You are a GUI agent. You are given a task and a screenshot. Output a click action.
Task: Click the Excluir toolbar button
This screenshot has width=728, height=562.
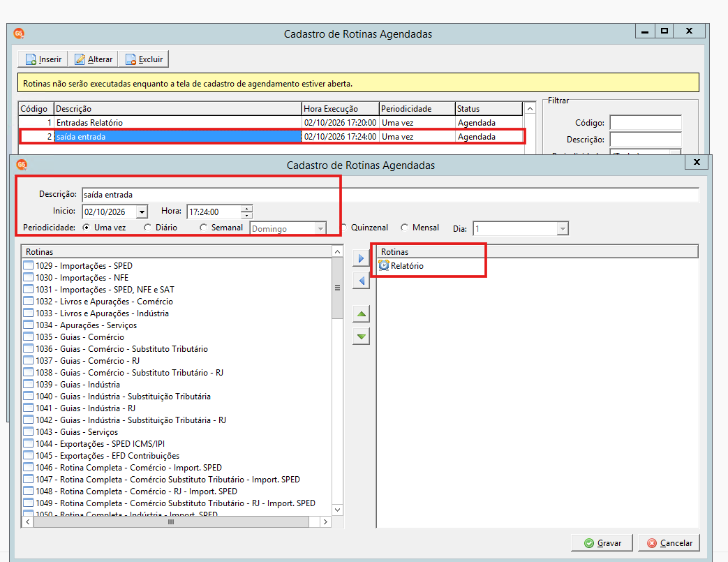tap(144, 59)
